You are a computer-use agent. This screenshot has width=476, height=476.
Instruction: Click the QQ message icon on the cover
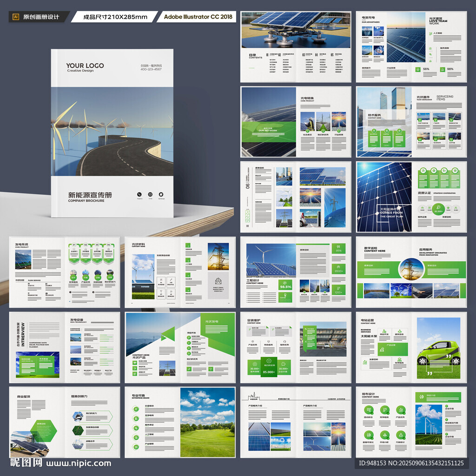click(x=161, y=194)
